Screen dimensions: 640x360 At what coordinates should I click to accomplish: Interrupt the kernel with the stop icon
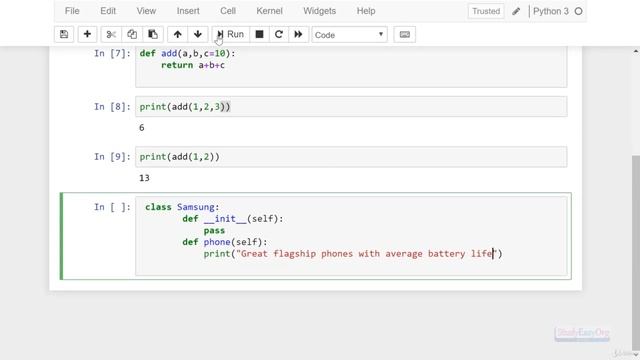click(259, 34)
